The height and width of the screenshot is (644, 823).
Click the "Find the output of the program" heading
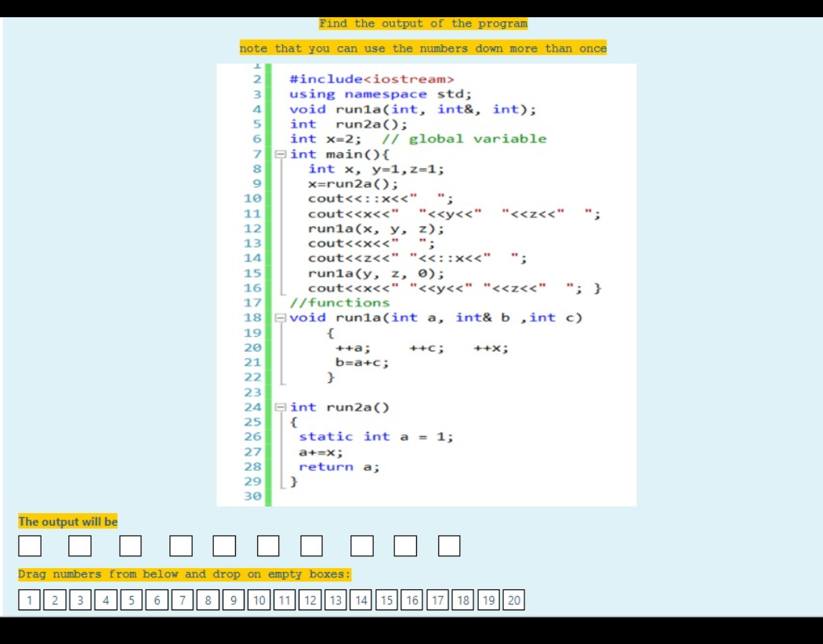pyautogui.click(x=424, y=24)
